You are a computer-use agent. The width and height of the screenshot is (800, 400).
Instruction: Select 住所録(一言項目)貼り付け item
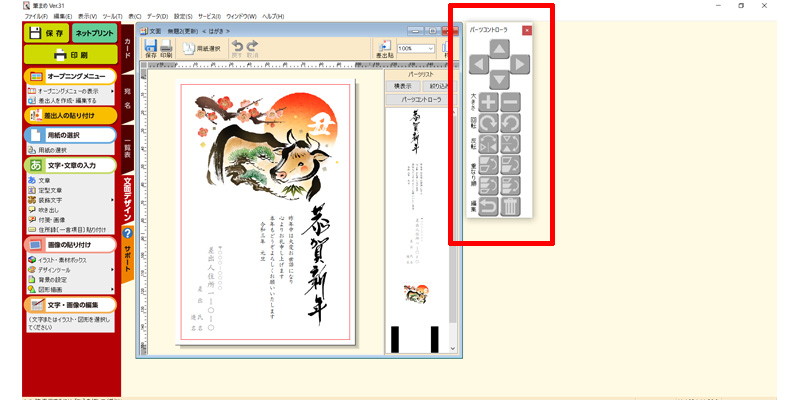[x=67, y=229]
